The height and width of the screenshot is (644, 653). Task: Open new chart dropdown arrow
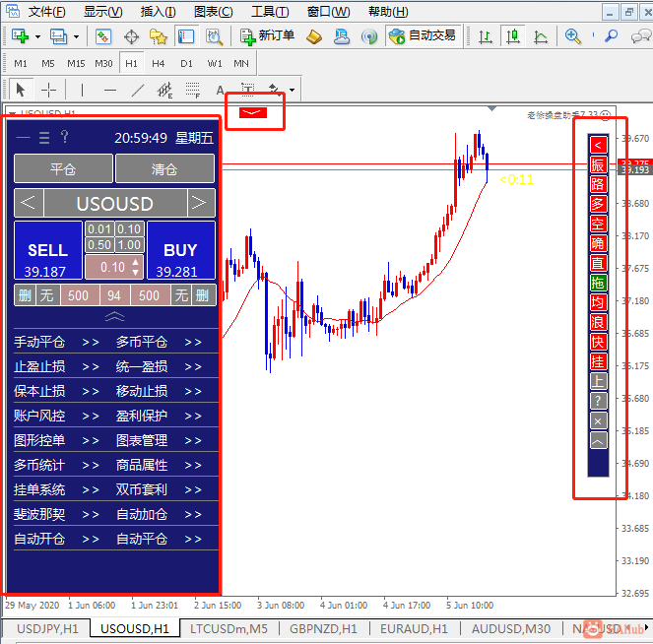coord(37,37)
